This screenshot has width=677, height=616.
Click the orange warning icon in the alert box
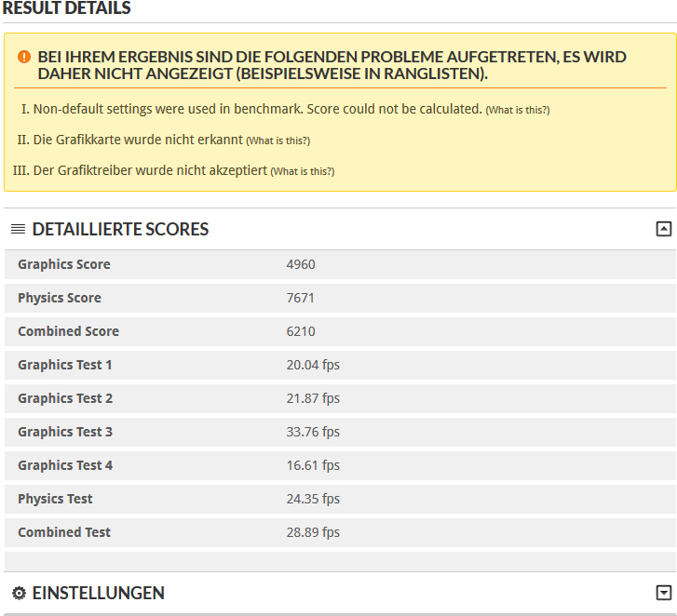(x=24, y=57)
